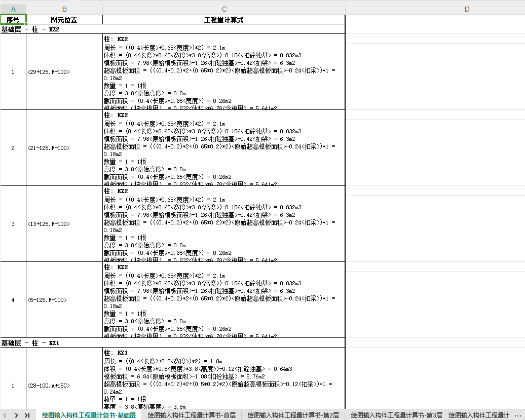Select the <13+125,F-100> position cell

tap(64, 224)
